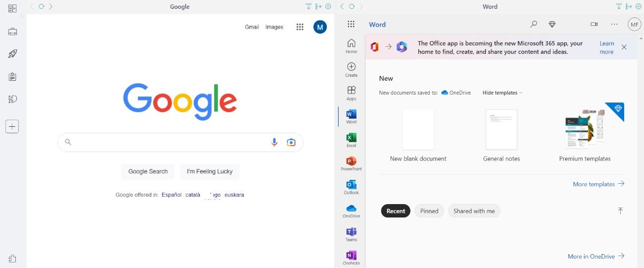Open Google apps grid

(x=300, y=27)
